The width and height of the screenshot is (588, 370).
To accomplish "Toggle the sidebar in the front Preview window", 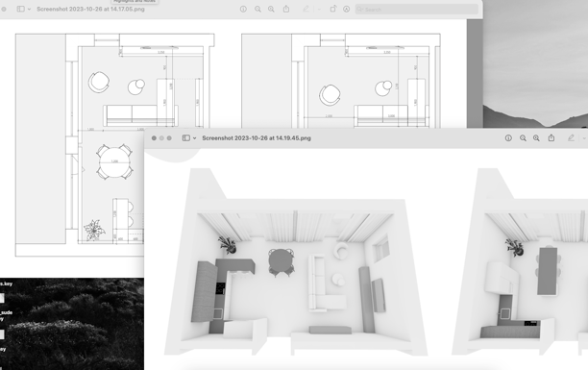I will coord(186,138).
